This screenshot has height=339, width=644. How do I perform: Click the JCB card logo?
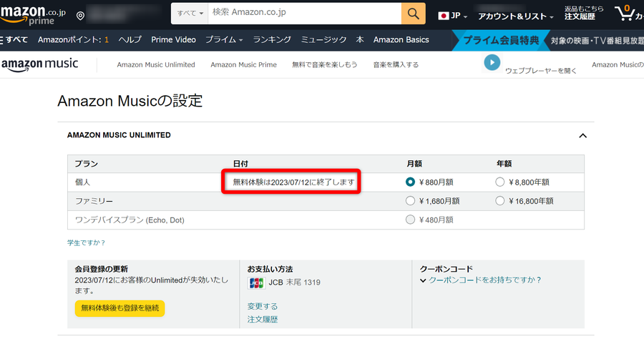(256, 282)
